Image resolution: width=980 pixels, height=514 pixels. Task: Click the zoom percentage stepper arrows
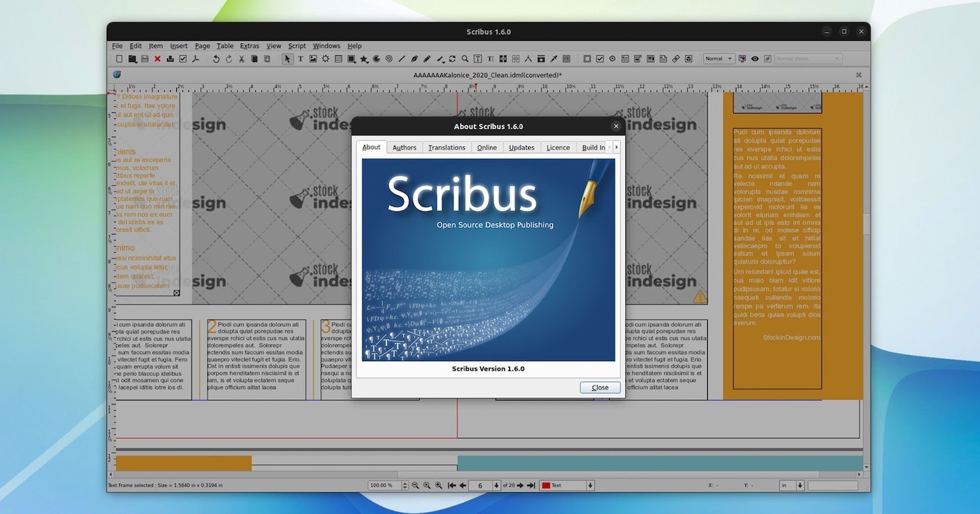coord(405,485)
